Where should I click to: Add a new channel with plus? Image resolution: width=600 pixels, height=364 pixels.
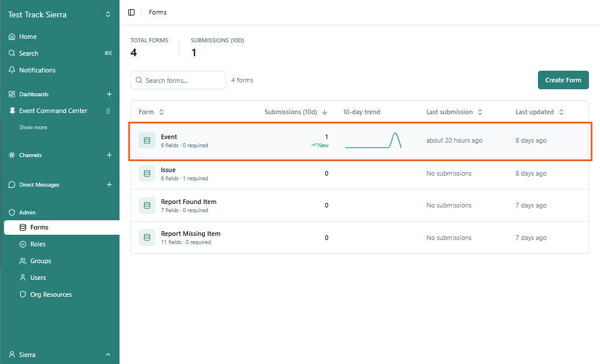pos(109,155)
